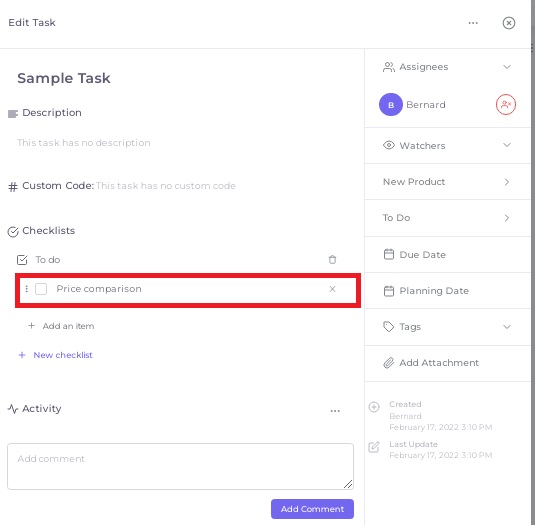
Task: Click the Add Comment button
Action: pos(312,509)
